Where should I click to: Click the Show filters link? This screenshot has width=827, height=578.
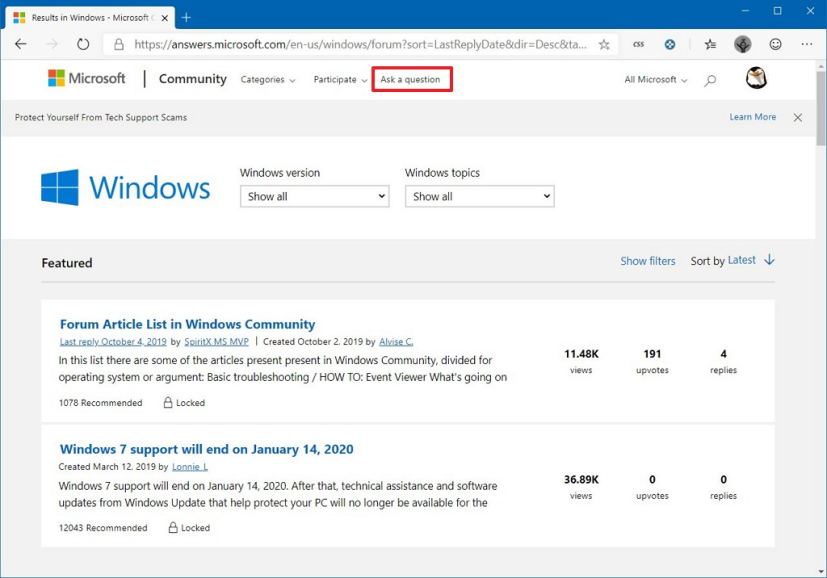point(647,260)
